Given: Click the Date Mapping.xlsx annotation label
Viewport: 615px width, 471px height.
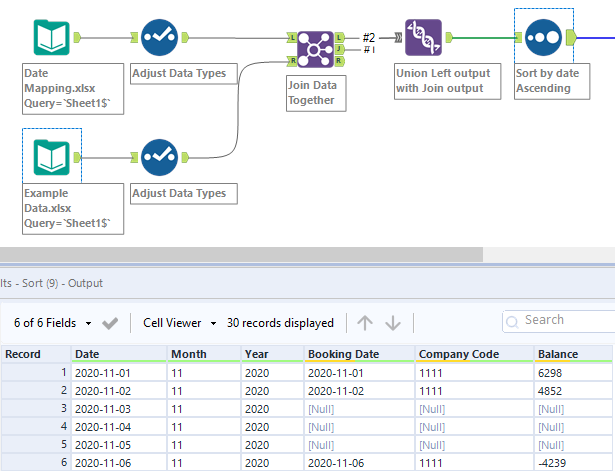Looking at the screenshot, I should pos(73,89).
